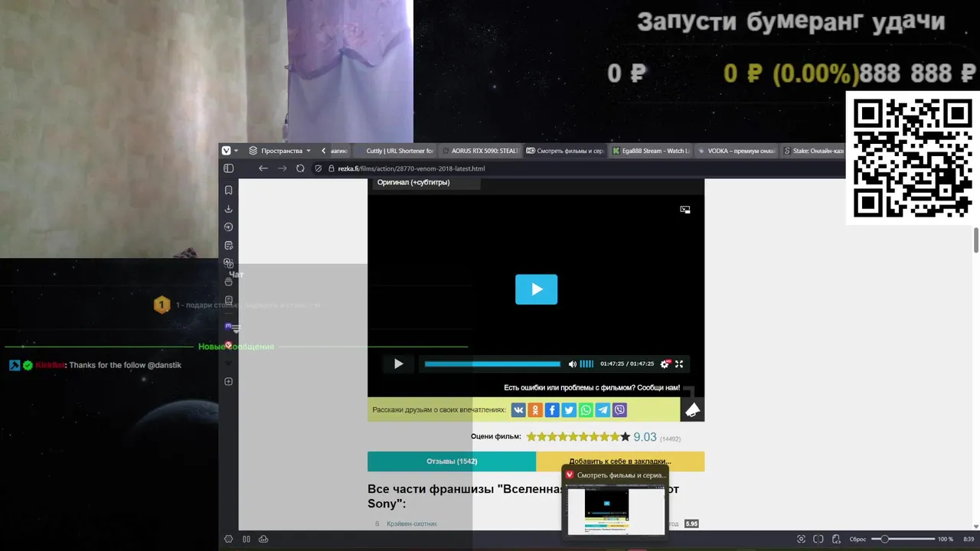Rate the film with the tenth star
This screenshot has height=551, width=980.
click(x=626, y=437)
